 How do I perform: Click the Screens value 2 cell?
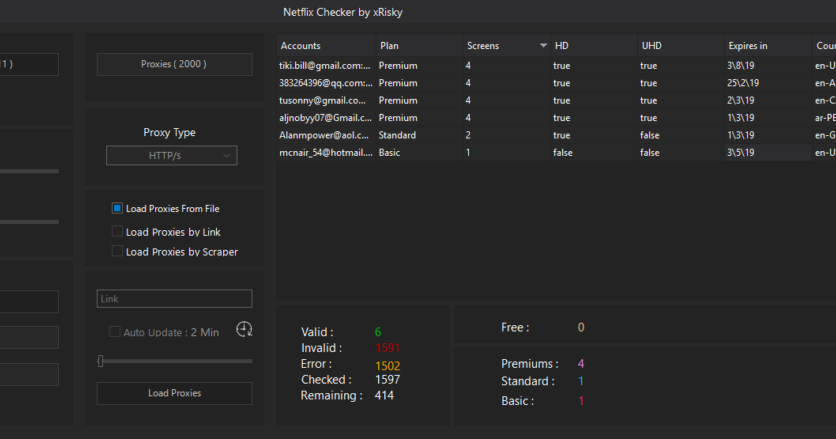(507, 135)
